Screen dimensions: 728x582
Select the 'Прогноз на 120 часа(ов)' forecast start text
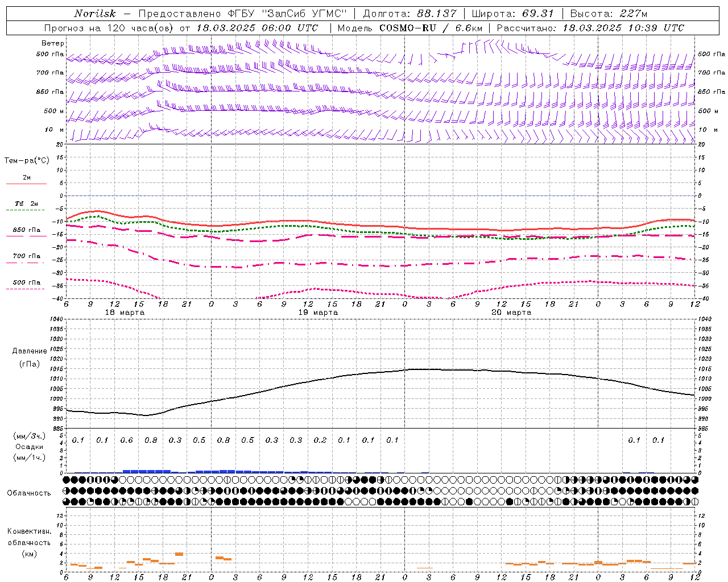(110, 28)
